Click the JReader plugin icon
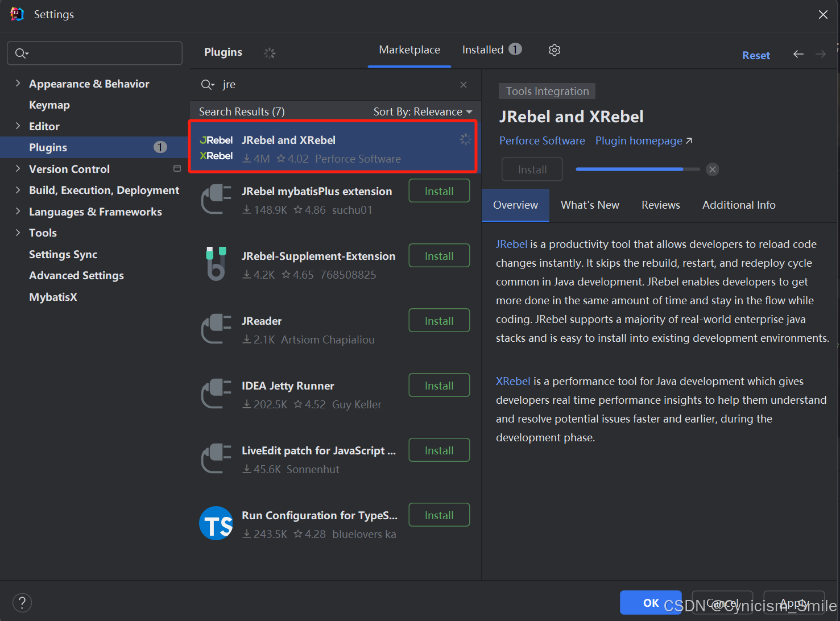The width and height of the screenshot is (840, 621). pos(216,329)
